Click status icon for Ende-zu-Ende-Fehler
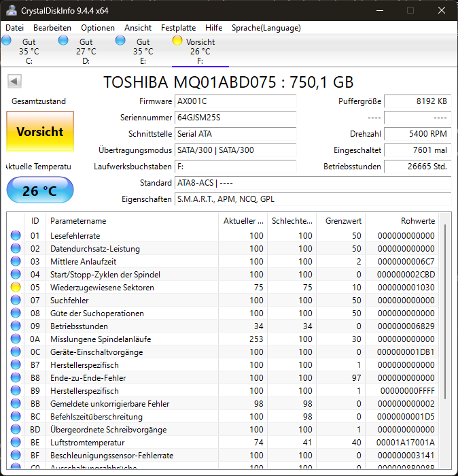The height and width of the screenshot is (476, 458). tap(16, 377)
